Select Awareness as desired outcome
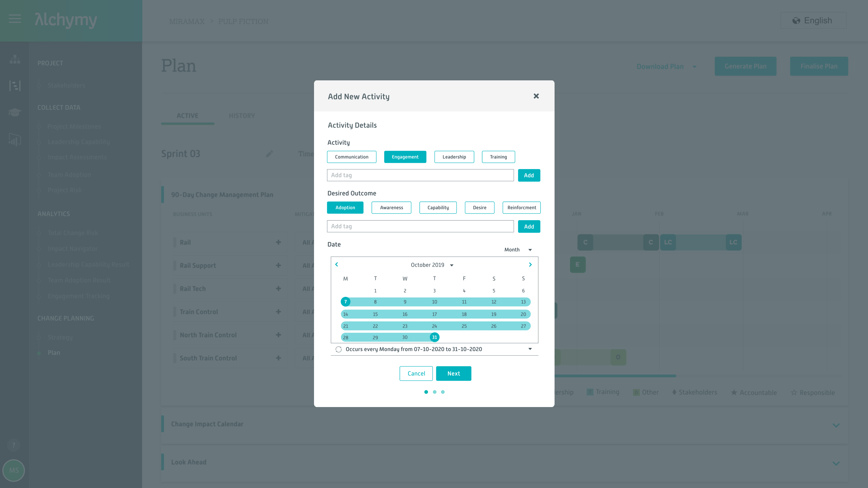 [x=391, y=208]
